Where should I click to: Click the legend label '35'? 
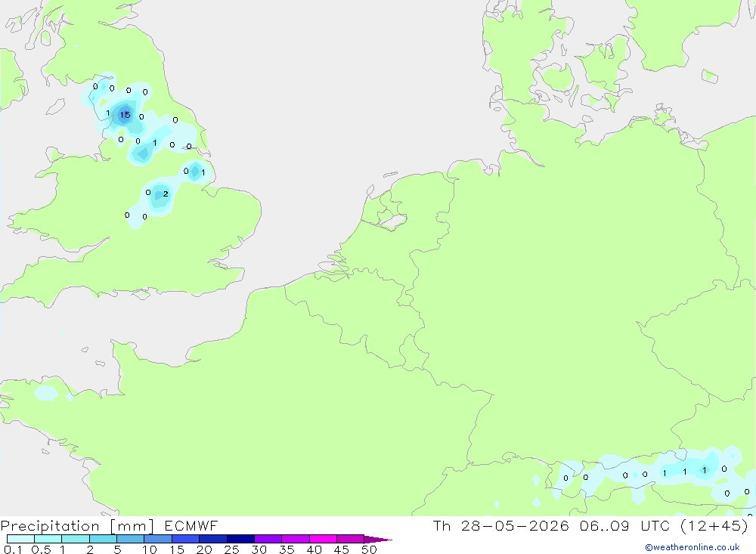click(x=287, y=549)
